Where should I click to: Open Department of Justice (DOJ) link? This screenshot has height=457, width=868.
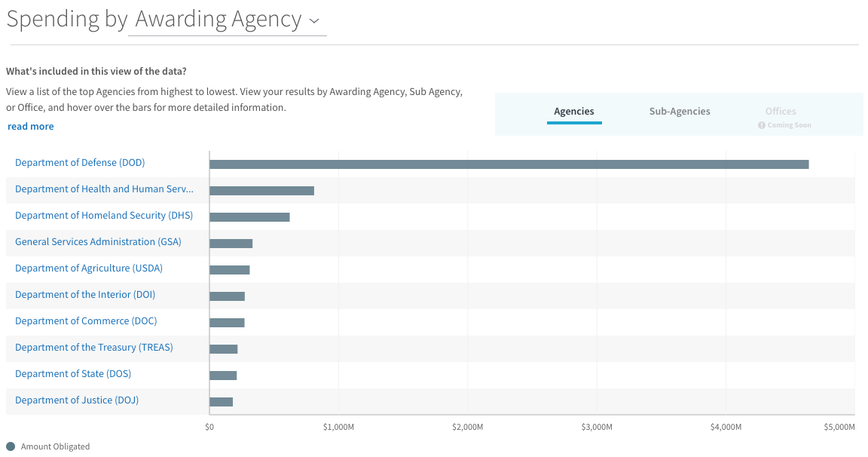point(77,400)
